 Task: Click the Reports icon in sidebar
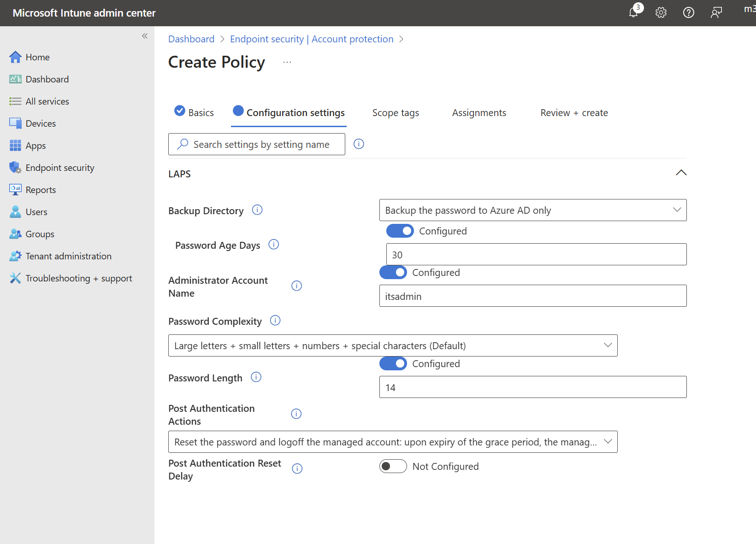click(x=15, y=189)
